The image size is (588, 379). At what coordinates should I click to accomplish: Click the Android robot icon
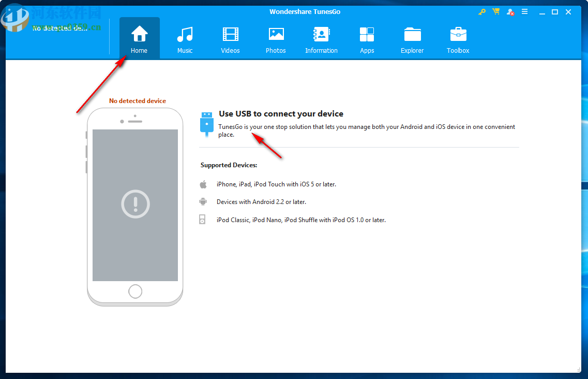[x=203, y=202]
